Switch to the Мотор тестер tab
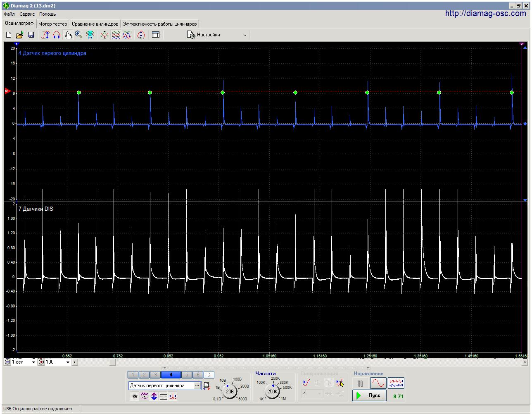The image size is (532, 414). 52,24
